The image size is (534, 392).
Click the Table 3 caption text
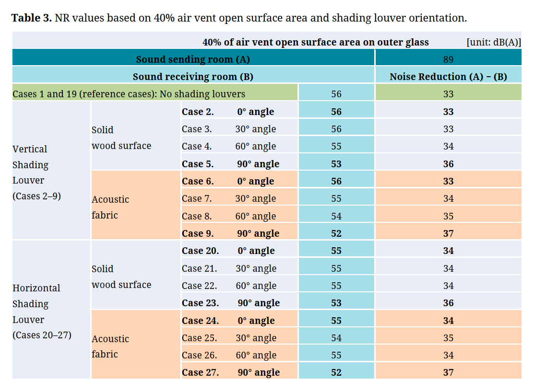[x=239, y=18]
